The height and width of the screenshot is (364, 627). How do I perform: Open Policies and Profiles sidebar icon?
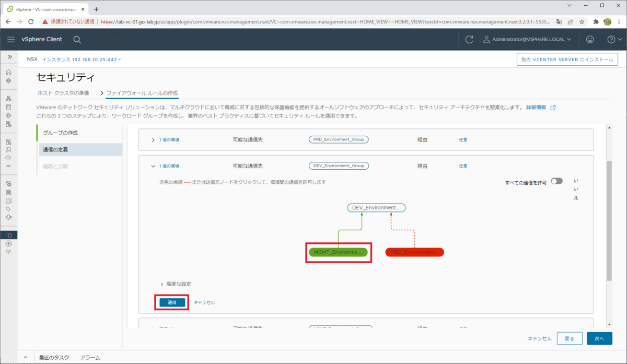coord(8,142)
